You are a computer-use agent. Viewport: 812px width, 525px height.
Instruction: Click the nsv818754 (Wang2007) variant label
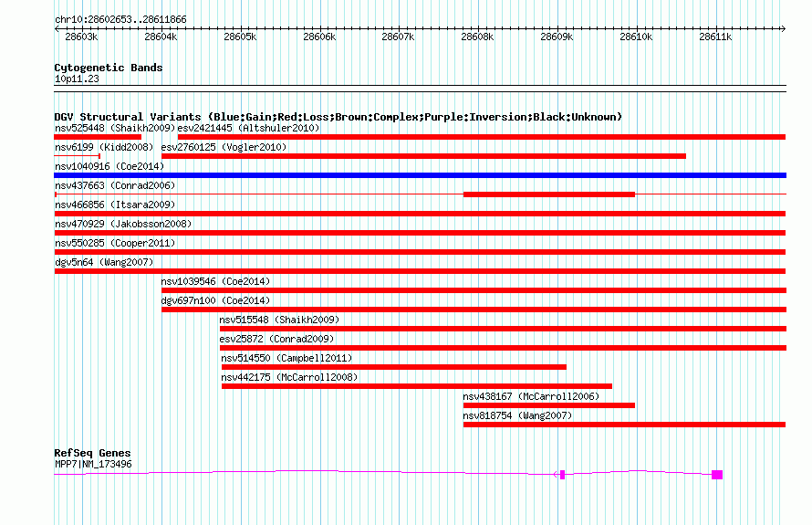coord(517,415)
